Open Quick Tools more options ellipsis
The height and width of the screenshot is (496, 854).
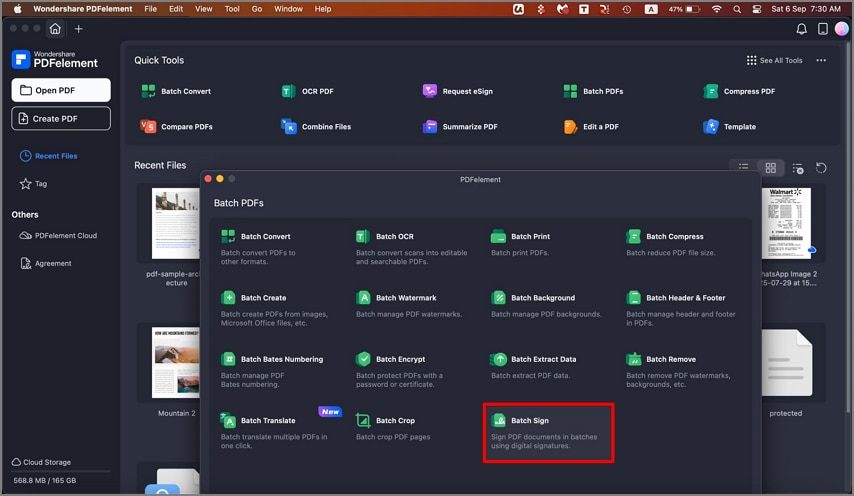[821, 60]
